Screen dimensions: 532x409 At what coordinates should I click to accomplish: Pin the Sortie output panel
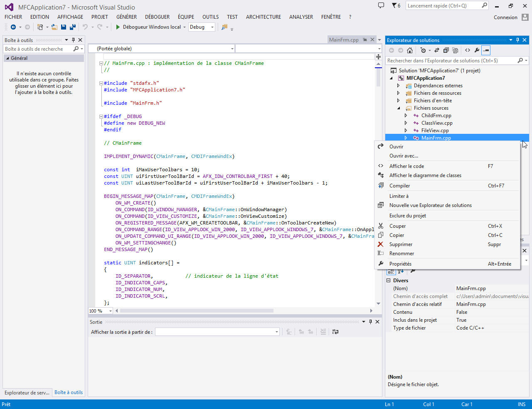point(370,322)
